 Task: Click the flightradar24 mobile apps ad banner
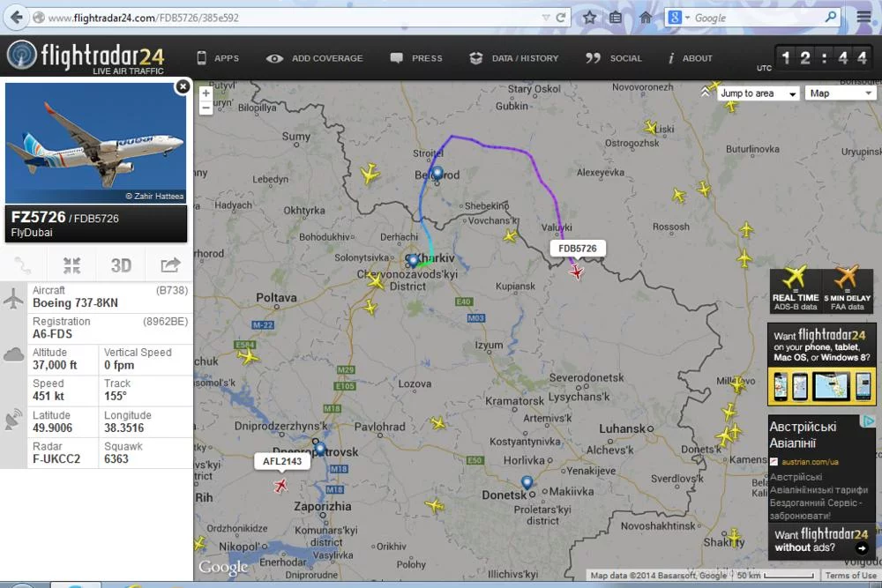[x=822, y=364]
